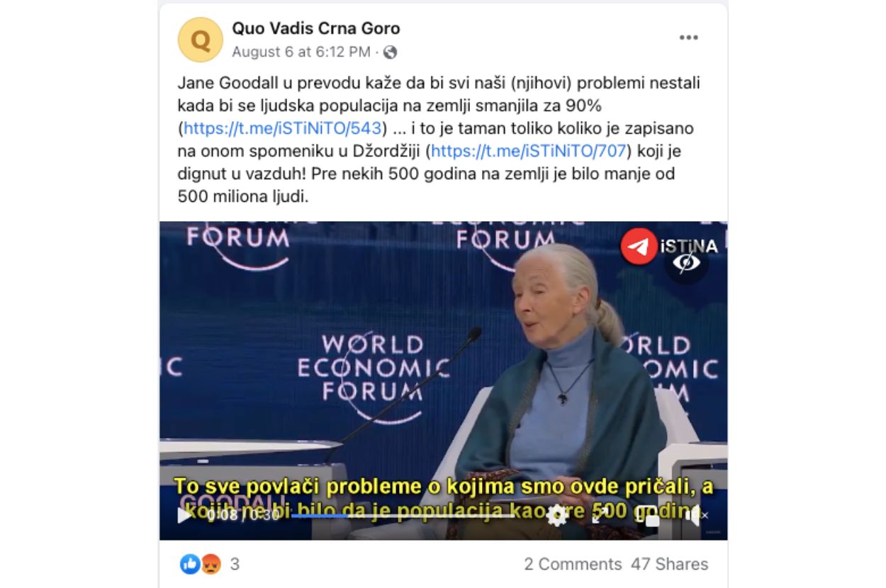Open post options three-dots menu
This screenshot has width=886, height=588.
point(689,38)
